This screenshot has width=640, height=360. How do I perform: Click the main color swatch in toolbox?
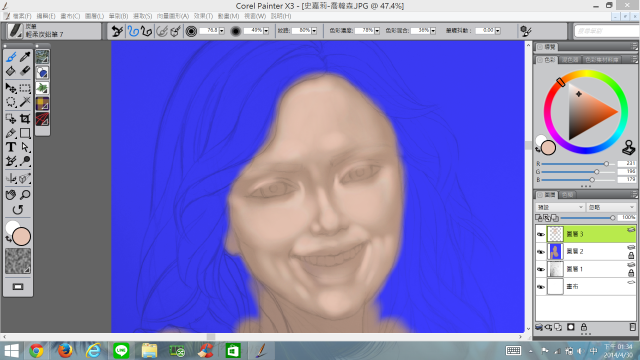(x=21, y=237)
